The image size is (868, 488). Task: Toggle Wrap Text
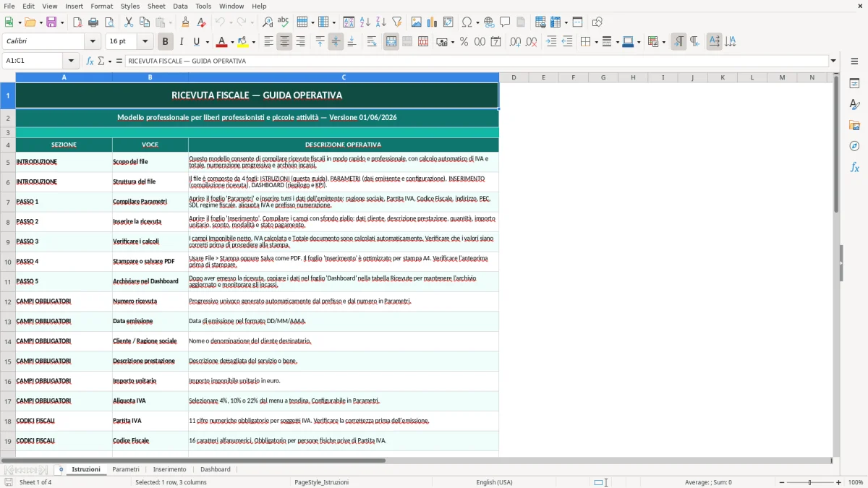[372, 42]
